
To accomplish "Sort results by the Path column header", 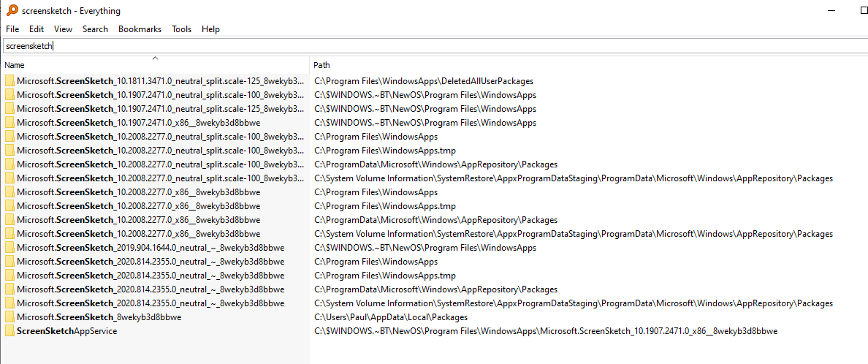I will (321, 65).
